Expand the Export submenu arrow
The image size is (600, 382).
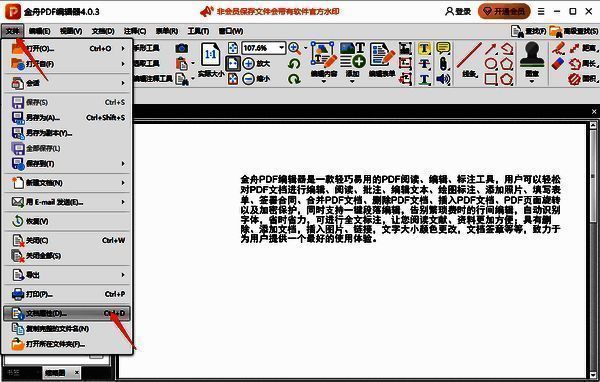click(x=123, y=275)
